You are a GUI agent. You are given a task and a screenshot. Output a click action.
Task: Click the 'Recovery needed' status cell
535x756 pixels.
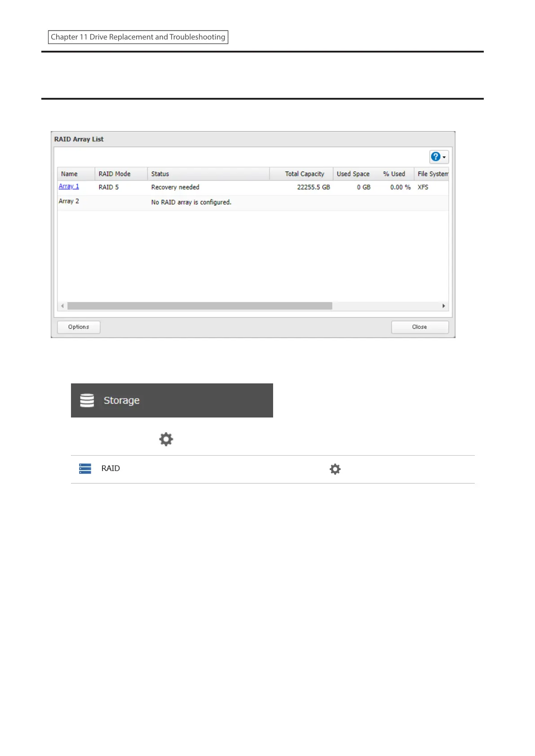pyautogui.click(x=175, y=187)
